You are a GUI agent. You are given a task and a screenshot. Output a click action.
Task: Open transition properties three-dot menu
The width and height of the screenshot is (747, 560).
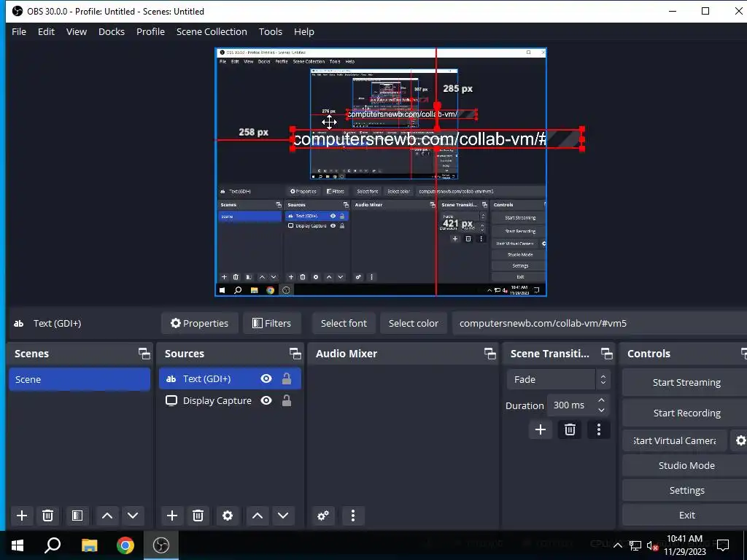(599, 429)
